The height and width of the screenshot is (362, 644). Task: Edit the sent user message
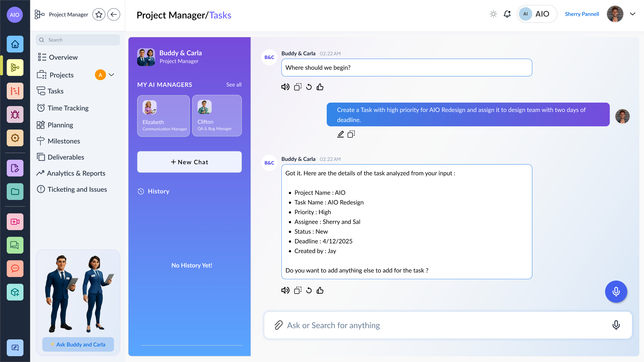pyautogui.click(x=341, y=134)
